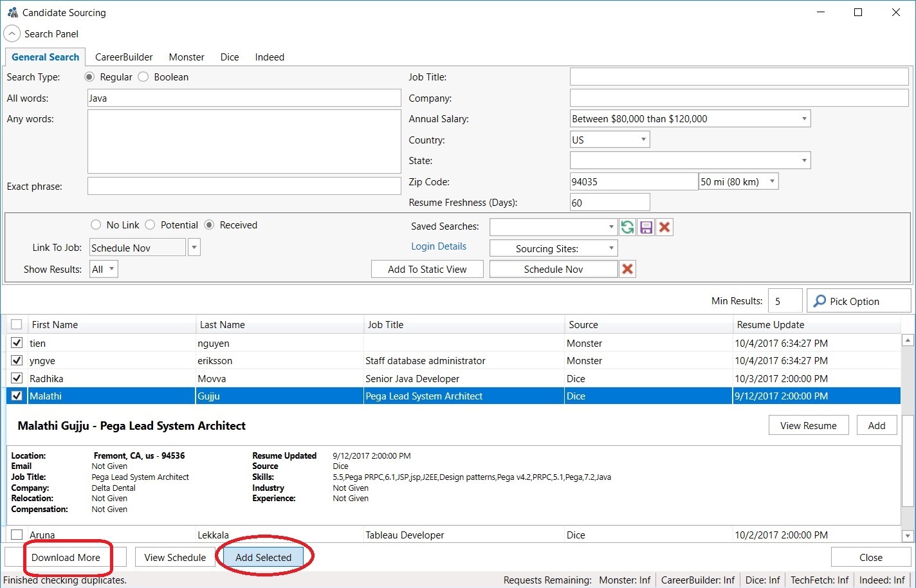Collapse the Search Panel section
The width and height of the screenshot is (916, 588).
pyautogui.click(x=12, y=33)
